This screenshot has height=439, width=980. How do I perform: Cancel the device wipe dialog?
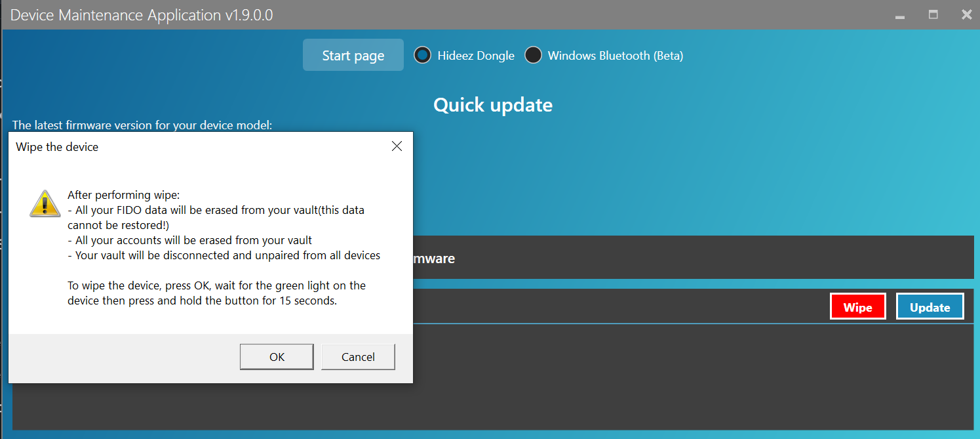click(x=358, y=357)
